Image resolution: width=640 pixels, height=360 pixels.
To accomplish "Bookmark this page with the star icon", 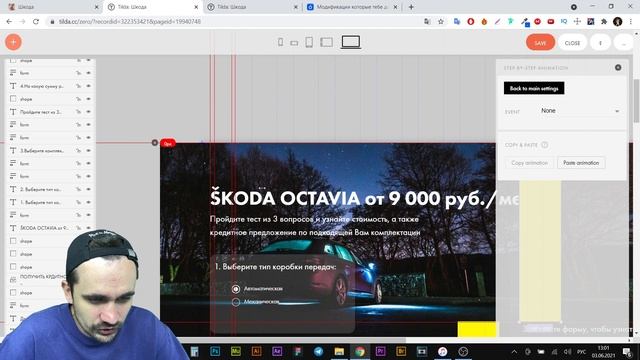I will [x=441, y=22].
